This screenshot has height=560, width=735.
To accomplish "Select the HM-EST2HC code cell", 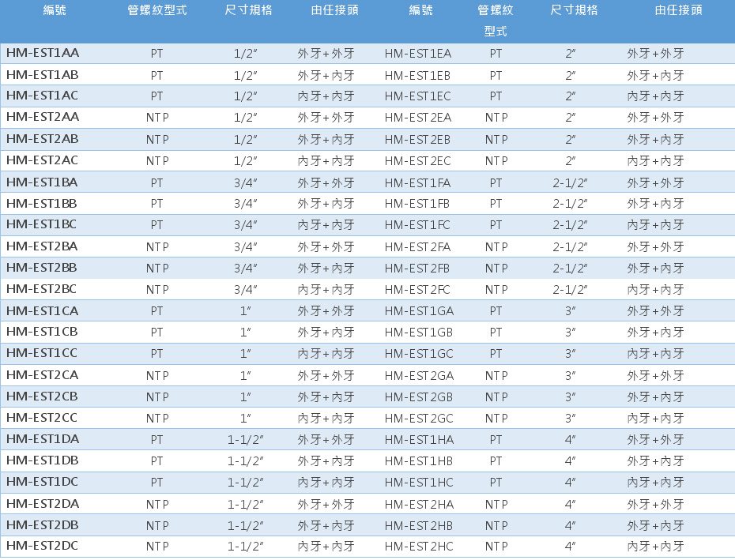I will pos(418,546).
